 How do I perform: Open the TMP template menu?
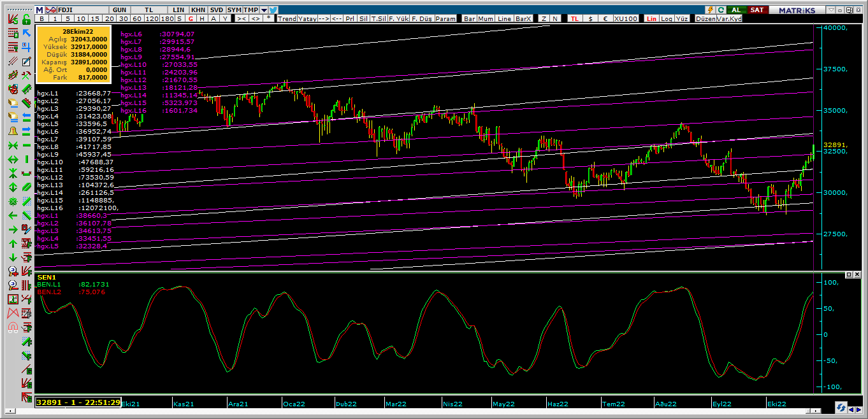[251, 10]
